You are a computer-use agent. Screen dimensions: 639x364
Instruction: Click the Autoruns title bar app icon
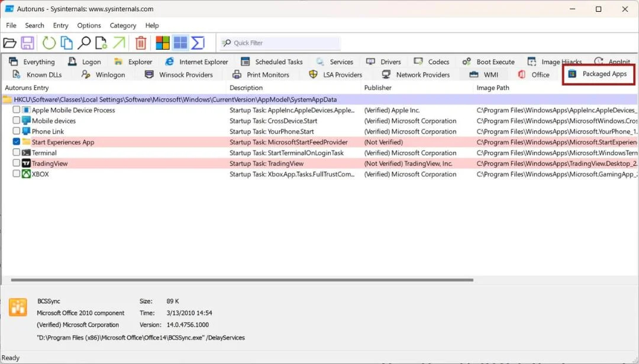tap(9, 8)
